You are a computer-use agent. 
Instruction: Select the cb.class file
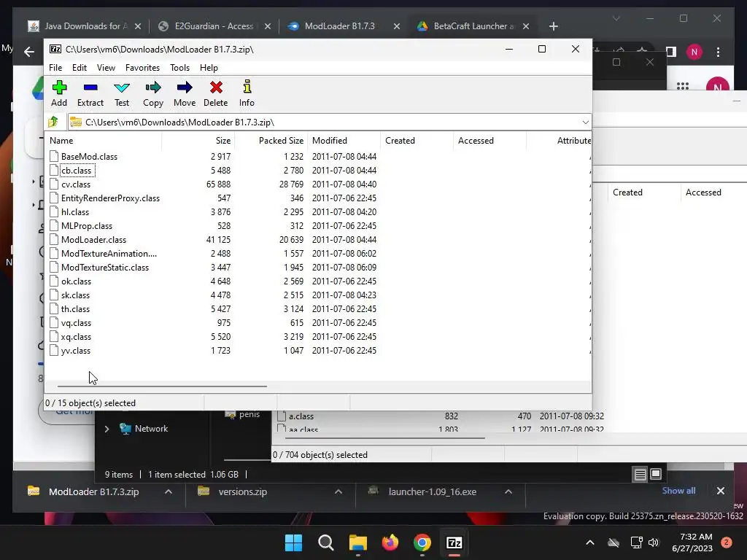76,170
